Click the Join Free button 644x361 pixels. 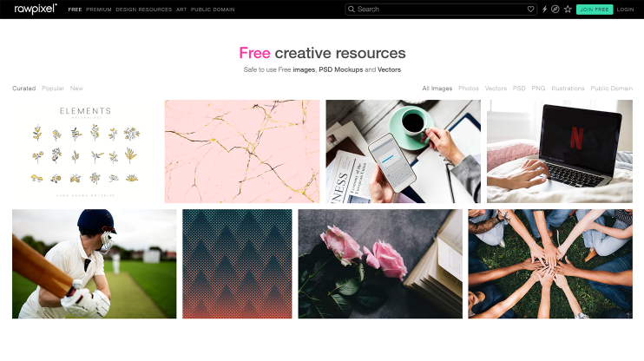tap(595, 10)
